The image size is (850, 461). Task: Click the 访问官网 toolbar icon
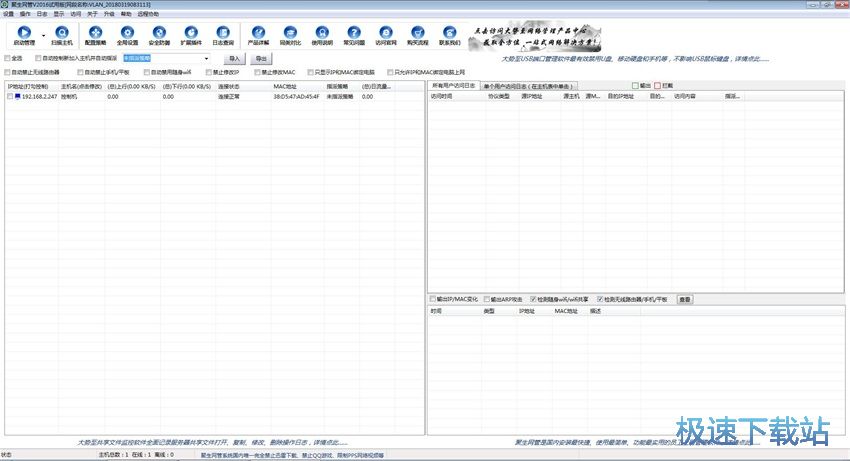(386, 33)
